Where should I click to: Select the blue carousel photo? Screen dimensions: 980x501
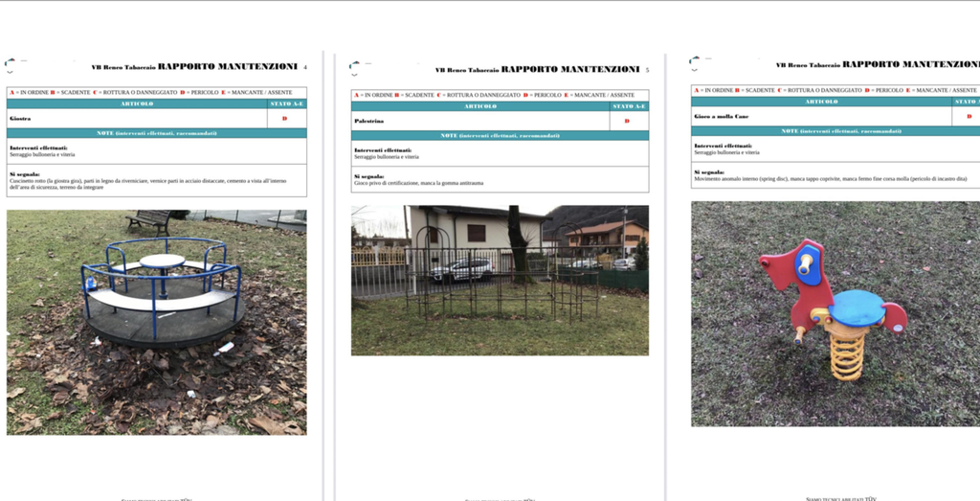click(x=156, y=323)
